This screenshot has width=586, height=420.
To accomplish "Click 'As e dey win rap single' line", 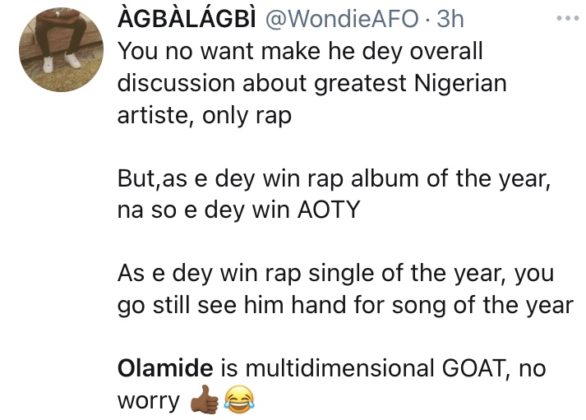I will coord(336,273).
